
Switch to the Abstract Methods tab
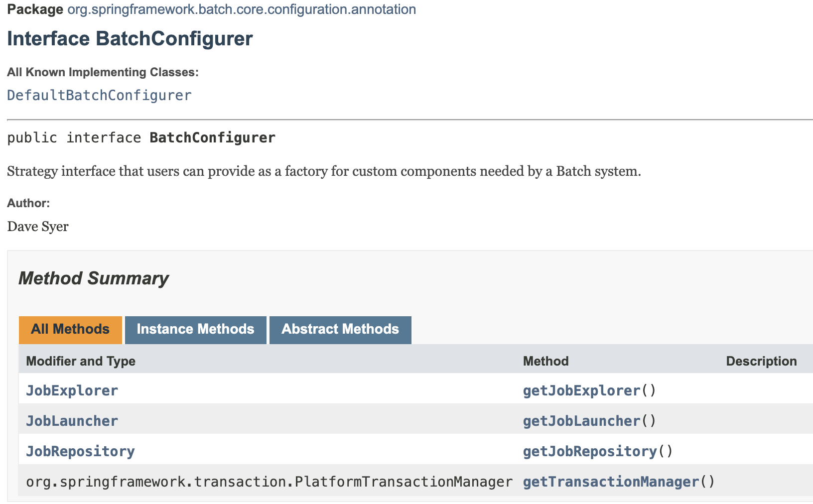(340, 329)
